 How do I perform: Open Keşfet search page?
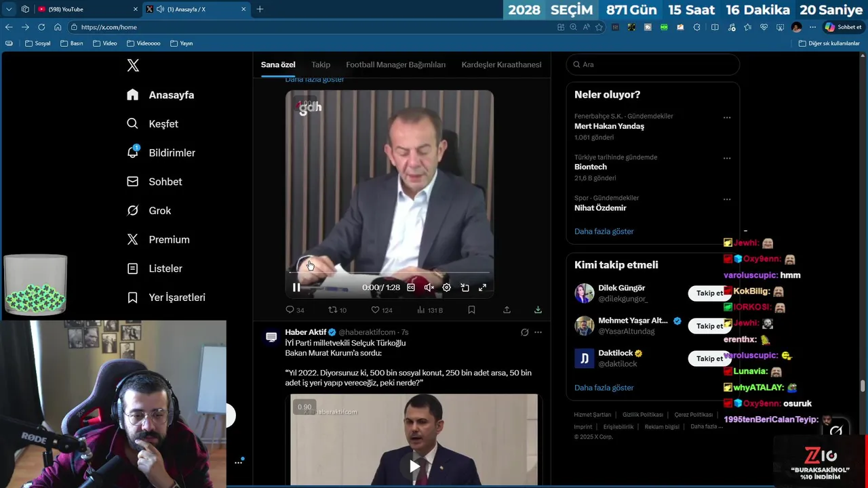[153, 124]
